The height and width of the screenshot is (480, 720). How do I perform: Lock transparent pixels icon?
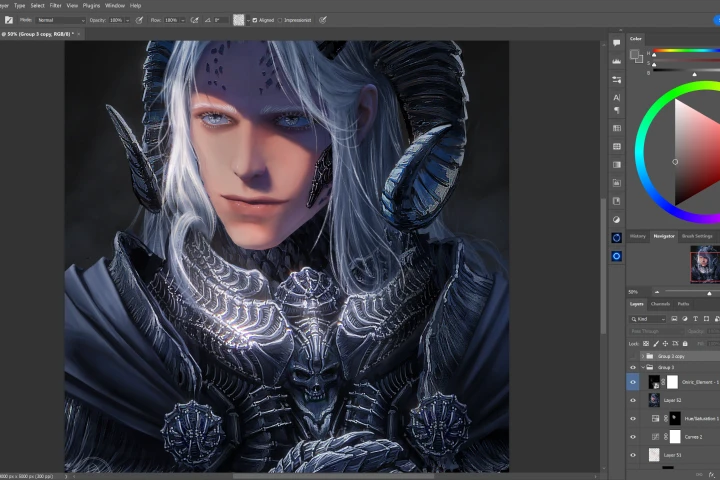tap(646, 344)
